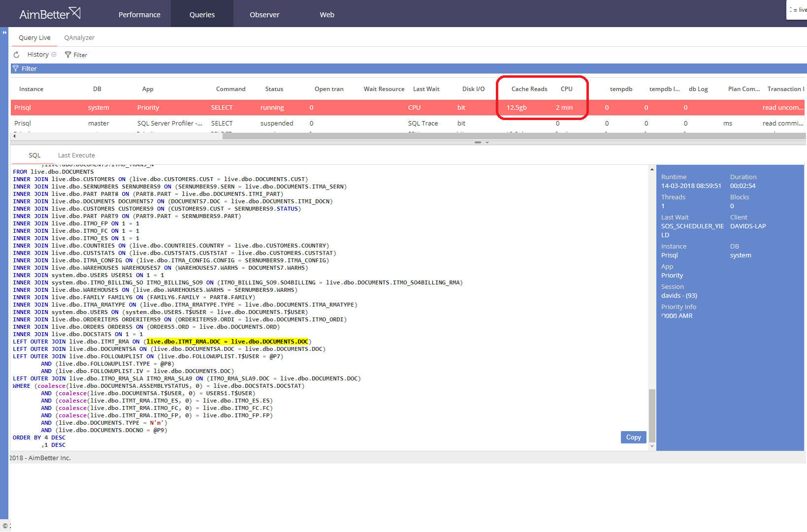
Task: Sort by tempdb column header
Action: [621, 89]
